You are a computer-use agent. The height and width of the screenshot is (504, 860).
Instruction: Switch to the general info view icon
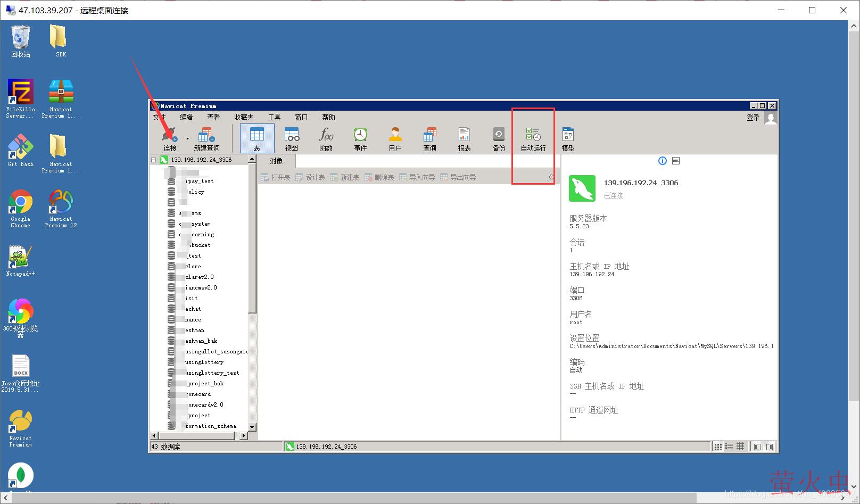pos(662,161)
